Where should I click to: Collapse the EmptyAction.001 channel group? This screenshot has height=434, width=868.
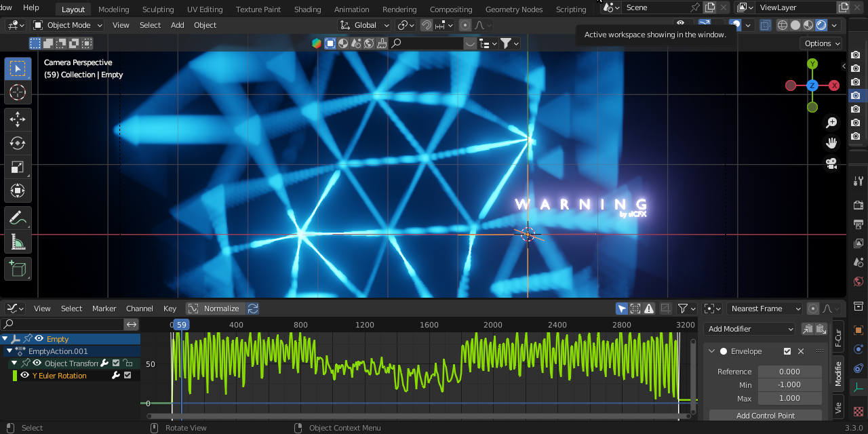pyautogui.click(x=9, y=351)
